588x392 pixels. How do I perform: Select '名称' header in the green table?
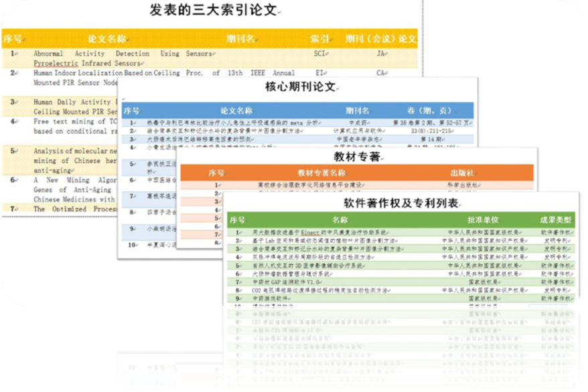(340, 220)
